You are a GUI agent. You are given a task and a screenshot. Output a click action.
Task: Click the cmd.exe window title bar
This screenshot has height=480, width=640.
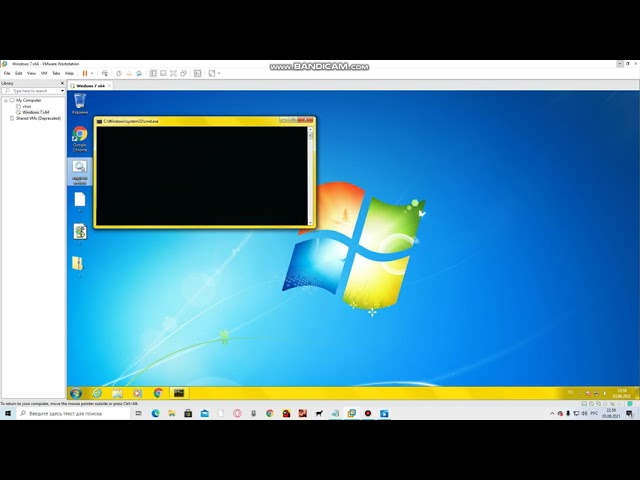188,121
